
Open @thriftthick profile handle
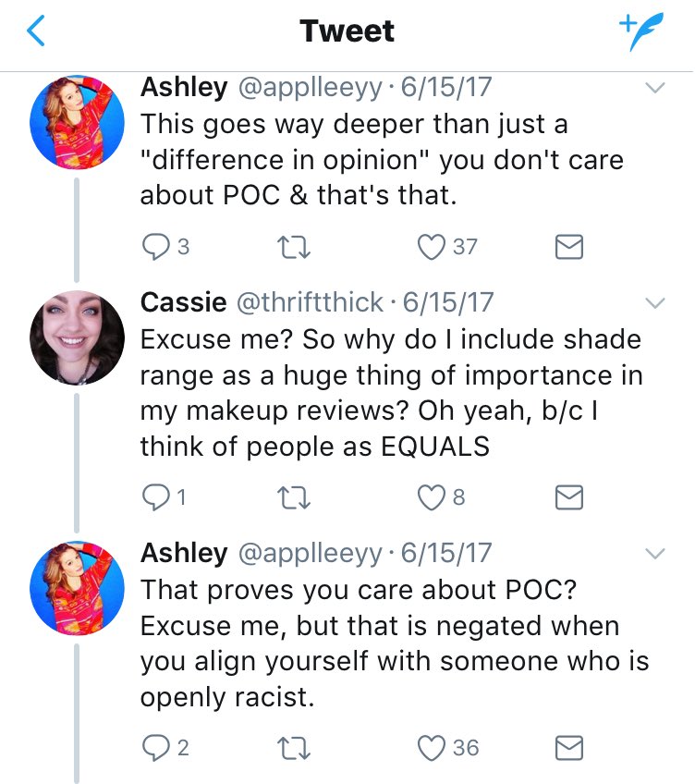[310, 302]
